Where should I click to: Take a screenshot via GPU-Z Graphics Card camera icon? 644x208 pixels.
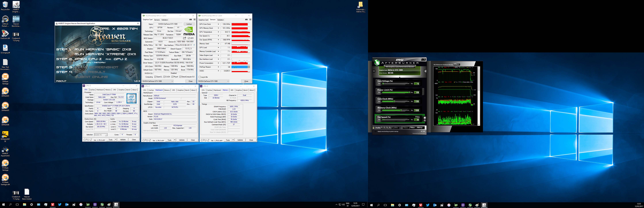(190, 20)
